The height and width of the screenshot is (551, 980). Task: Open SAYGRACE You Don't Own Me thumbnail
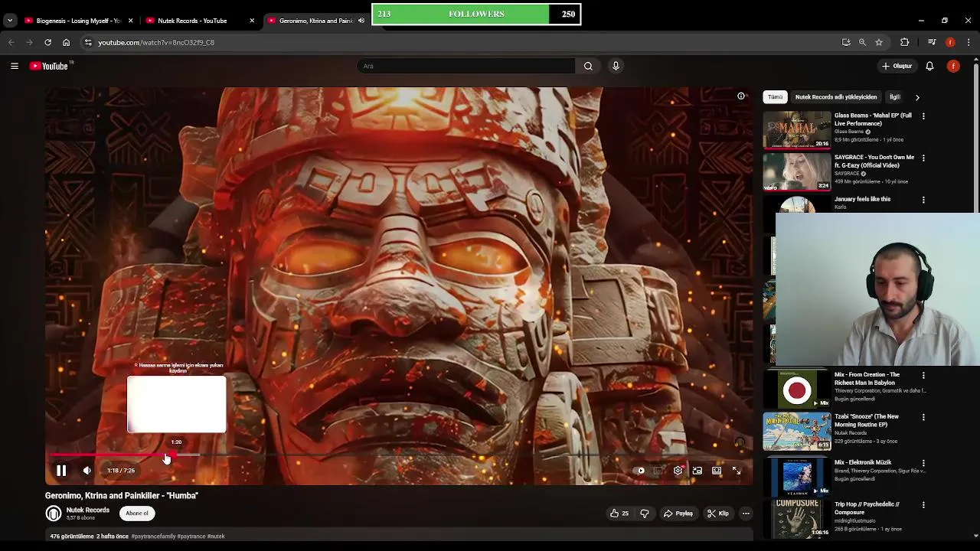797,171
